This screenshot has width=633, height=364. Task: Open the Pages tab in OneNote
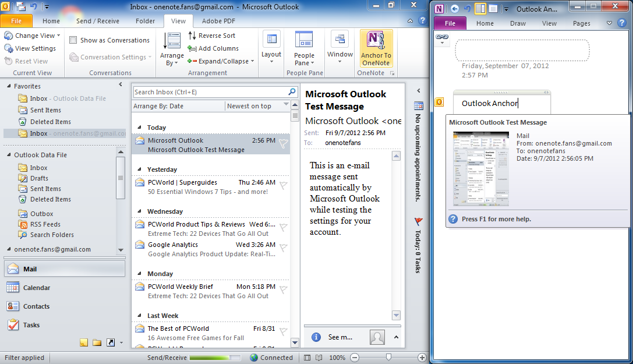click(581, 23)
